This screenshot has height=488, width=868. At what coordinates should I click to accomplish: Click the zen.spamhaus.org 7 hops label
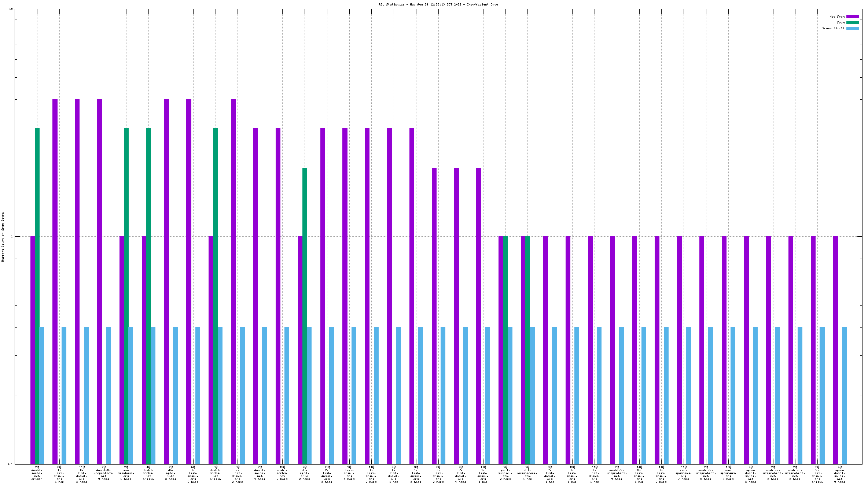[x=684, y=473]
